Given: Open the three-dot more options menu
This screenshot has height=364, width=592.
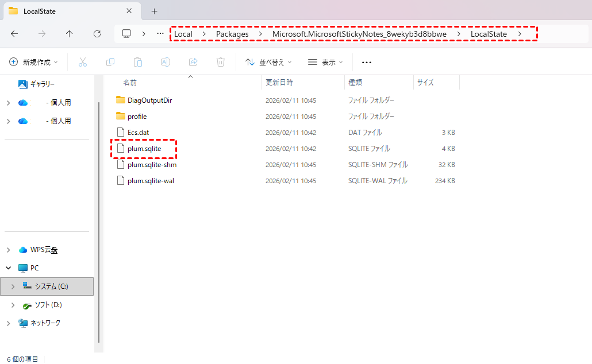Looking at the screenshot, I should tap(367, 62).
